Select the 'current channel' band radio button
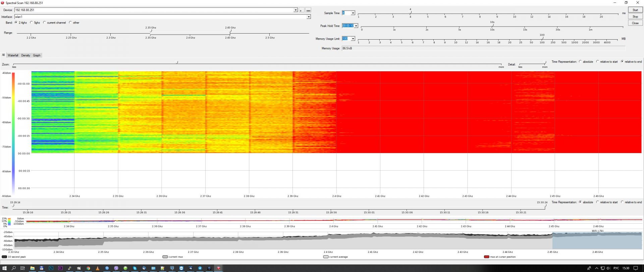This screenshot has width=644, height=272. (x=44, y=23)
